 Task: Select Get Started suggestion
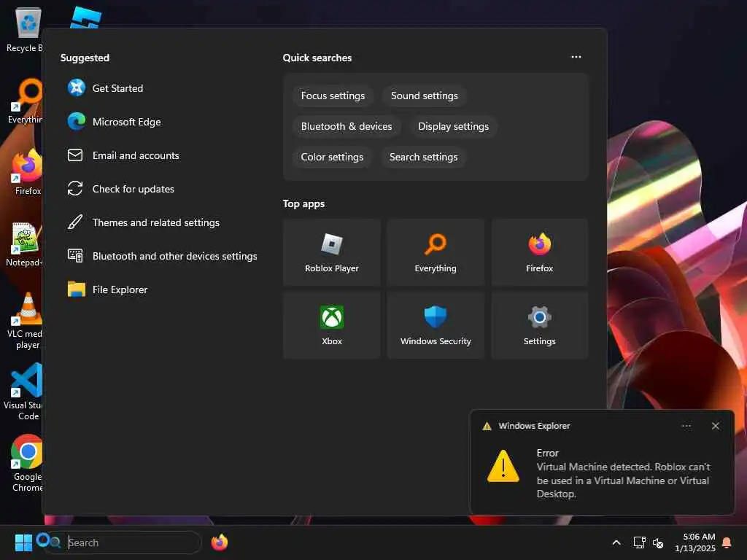105,88
